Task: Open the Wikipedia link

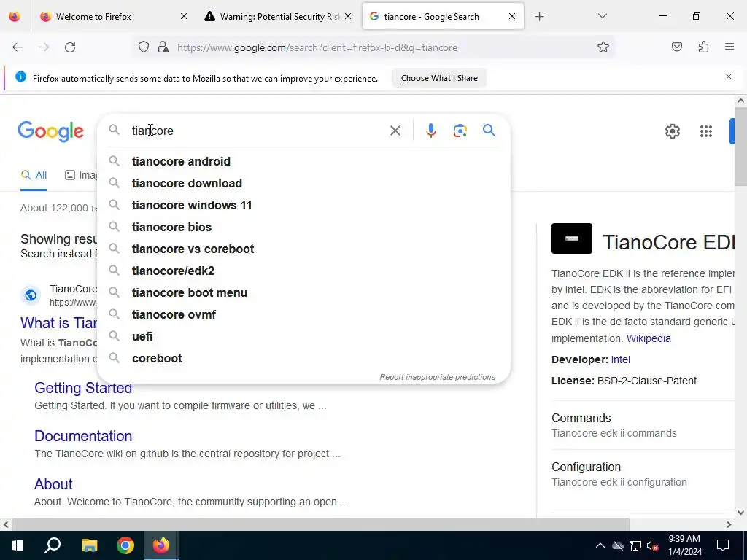Action: 649,338
